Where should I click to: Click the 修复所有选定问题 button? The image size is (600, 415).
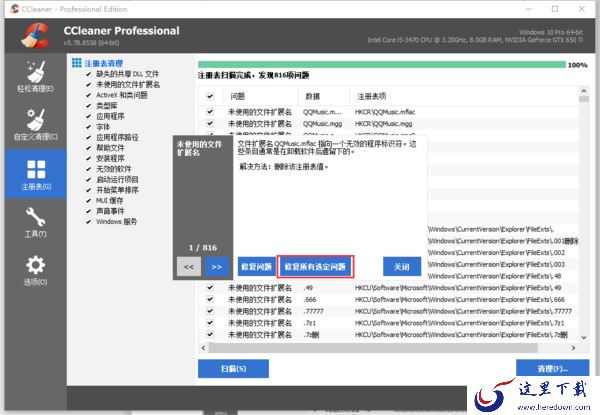click(x=315, y=267)
